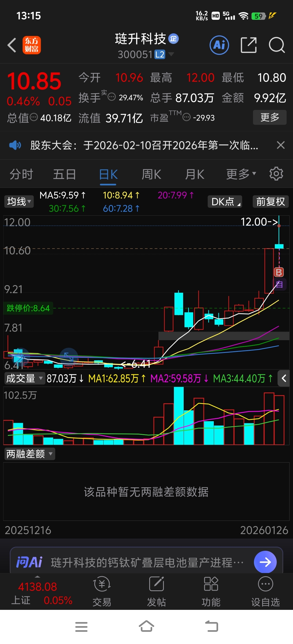Viewport: 293px width, 644px height.
Task: Tap the 20251216 start date label
Action: (x=28, y=530)
